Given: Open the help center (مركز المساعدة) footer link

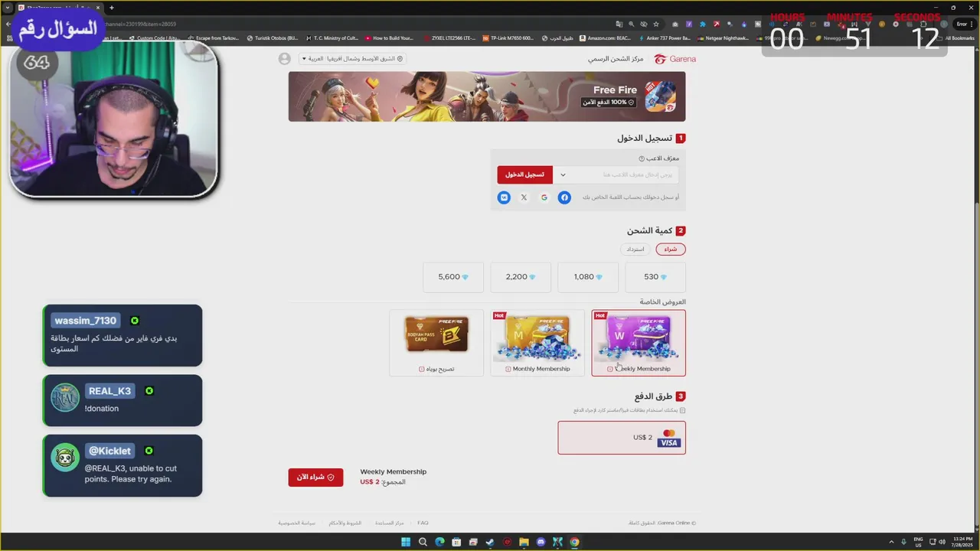Looking at the screenshot, I should click(389, 523).
